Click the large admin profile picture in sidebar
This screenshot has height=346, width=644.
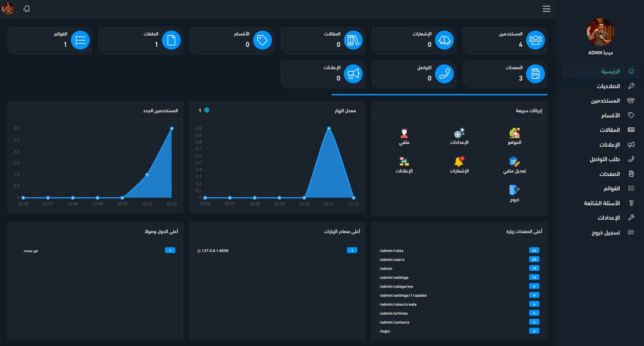tap(600, 32)
